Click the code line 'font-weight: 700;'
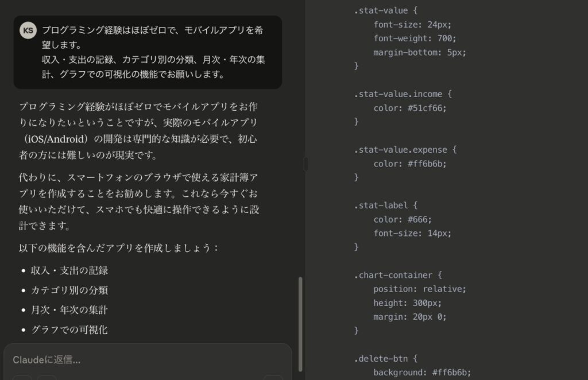 pos(415,38)
